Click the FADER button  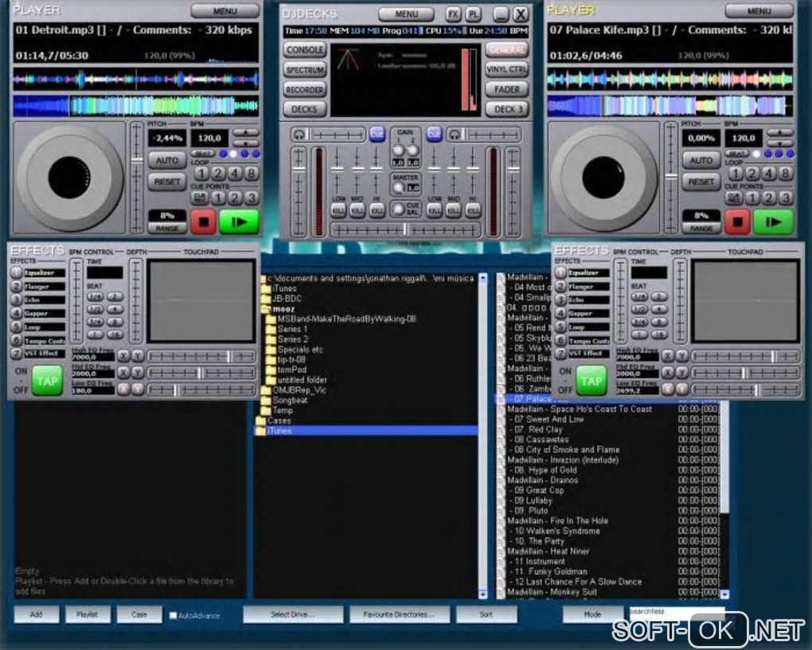coord(506,89)
